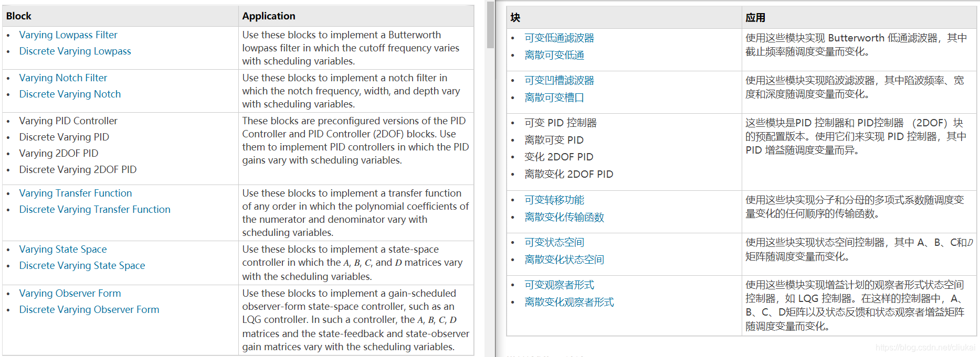Click the English LQG observer-form description cell
The width and height of the screenshot is (980, 357).
356,320
